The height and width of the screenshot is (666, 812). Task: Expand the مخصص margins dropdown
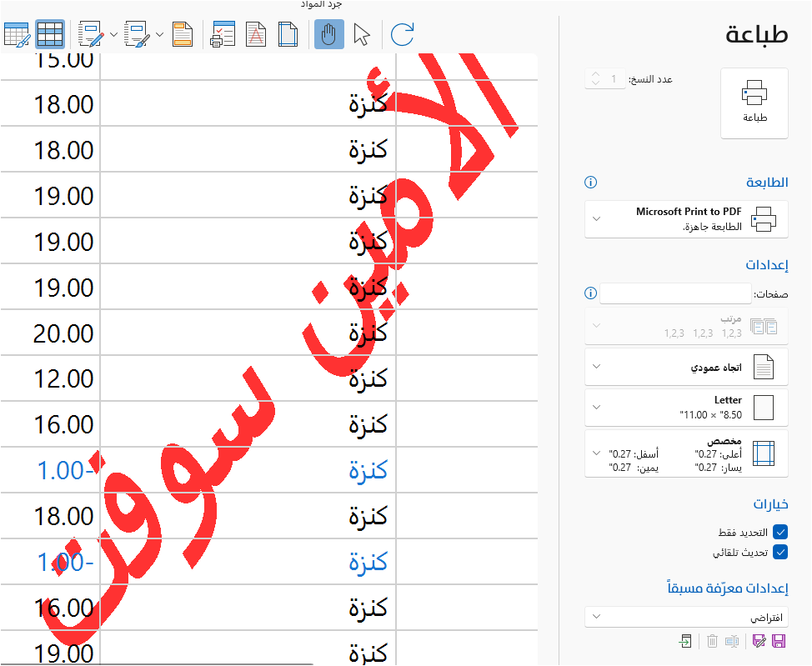point(686,453)
